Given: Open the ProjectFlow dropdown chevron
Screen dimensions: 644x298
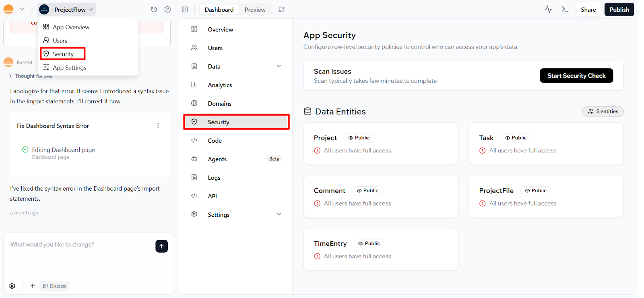Looking at the screenshot, I should pyautogui.click(x=91, y=9).
